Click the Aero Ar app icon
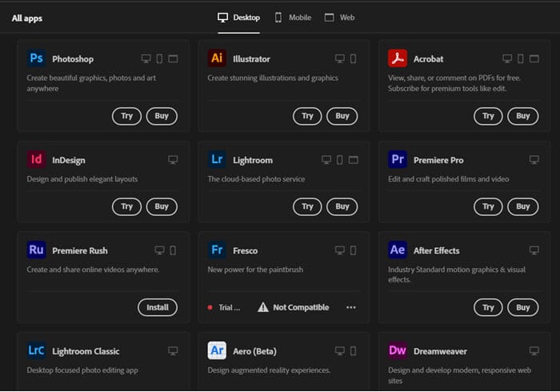The image size is (560, 392). 217,350
